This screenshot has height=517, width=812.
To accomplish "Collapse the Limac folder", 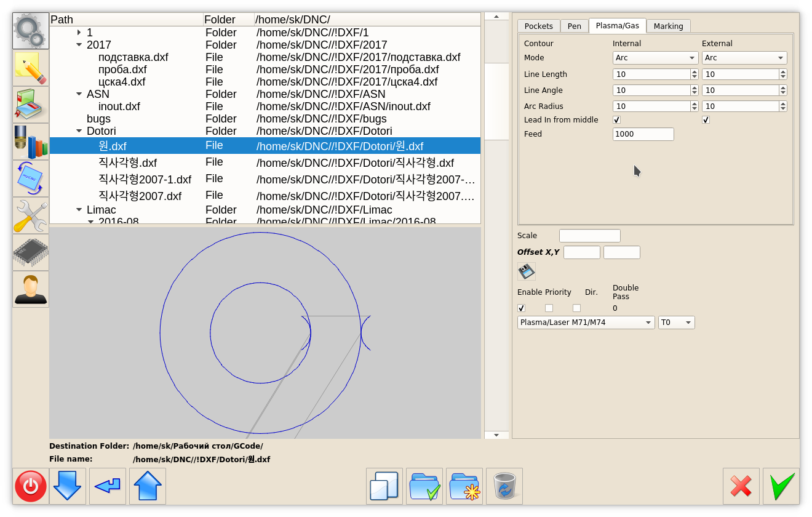I will (x=79, y=210).
